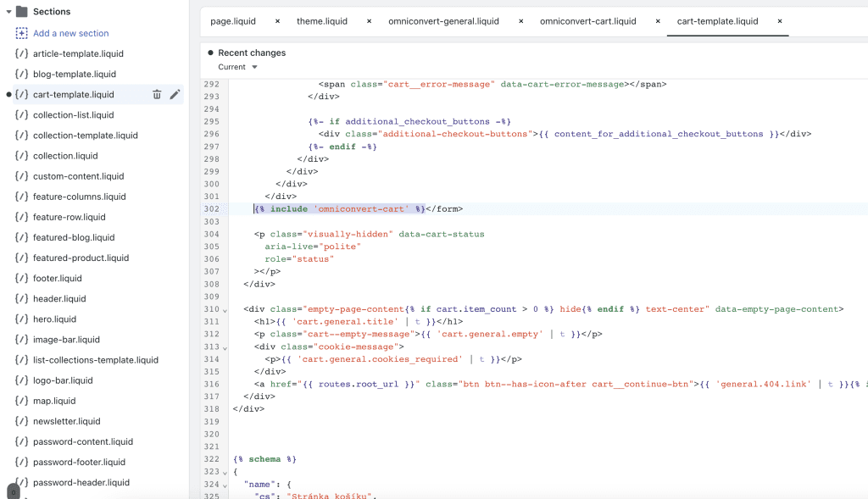Open the Add a new section link
Viewport: 868px width, 499px height.
click(x=70, y=32)
